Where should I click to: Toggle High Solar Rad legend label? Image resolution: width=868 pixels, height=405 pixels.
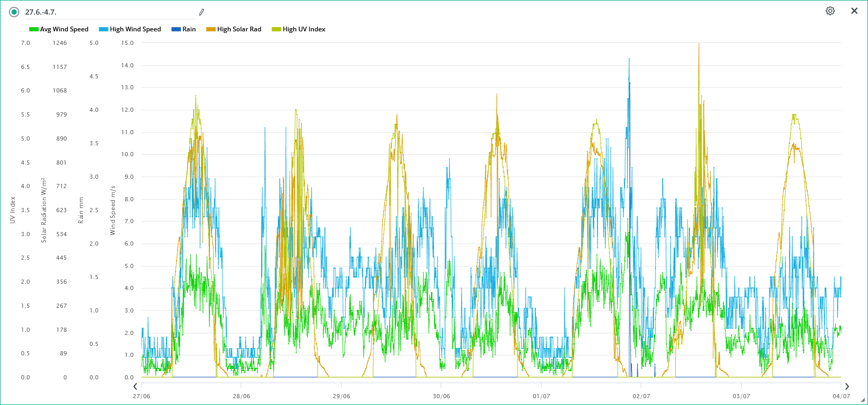[239, 29]
